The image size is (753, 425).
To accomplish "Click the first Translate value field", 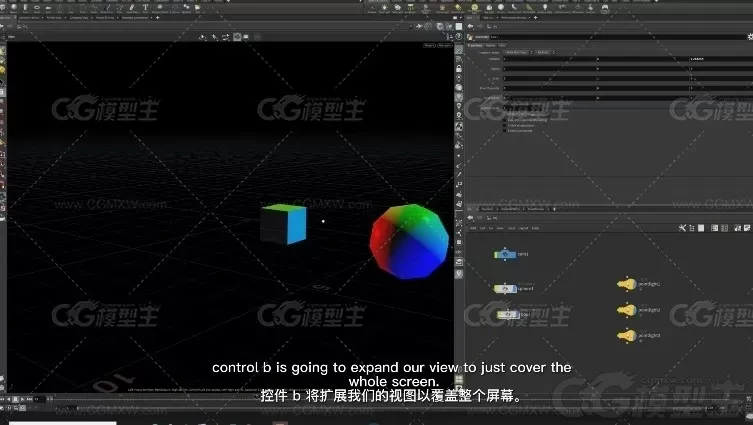I will 550,59.
